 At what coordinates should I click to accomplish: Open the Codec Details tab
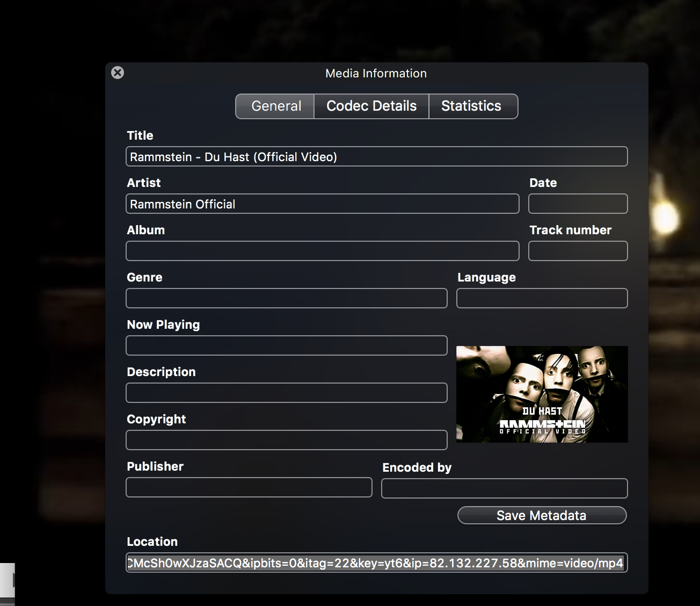coord(371,106)
